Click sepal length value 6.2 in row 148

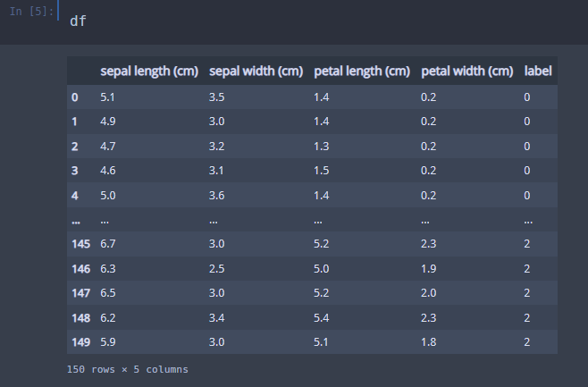(x=107, y=318)
